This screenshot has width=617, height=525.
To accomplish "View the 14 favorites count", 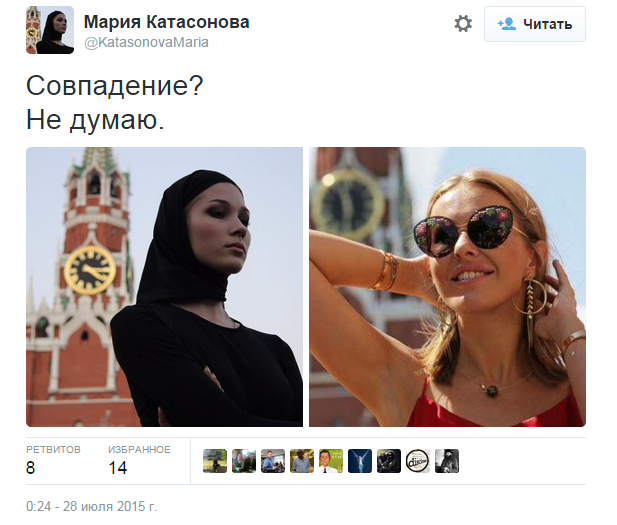I will tap(139, 460).
